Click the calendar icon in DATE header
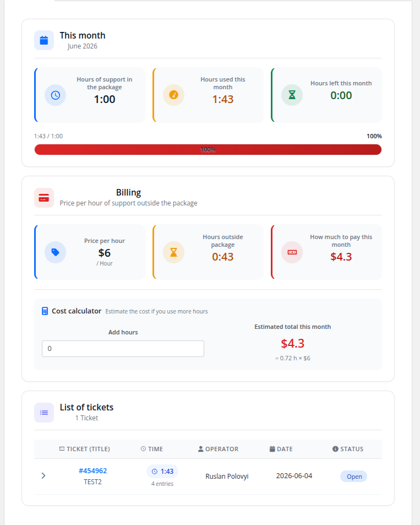 pos(272,449)
